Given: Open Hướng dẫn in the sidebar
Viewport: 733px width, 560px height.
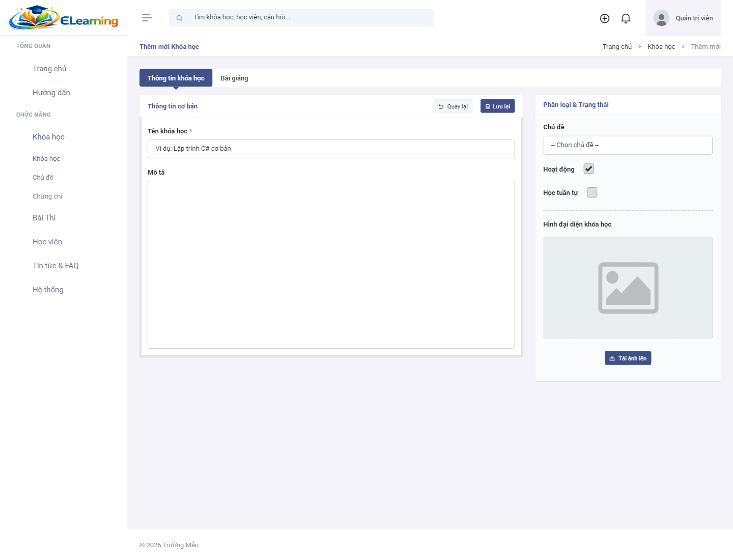Looking at the screenshot, I should [51, 93].
